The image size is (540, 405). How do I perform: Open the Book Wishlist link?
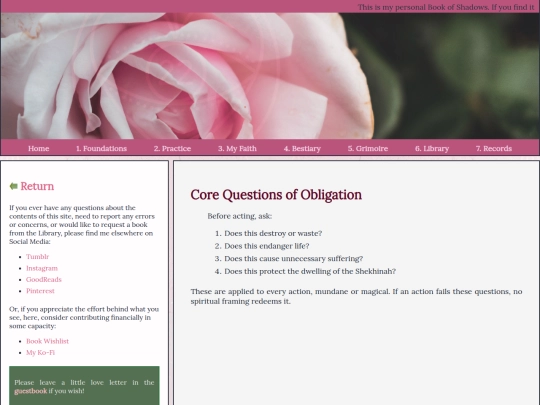(48, 341)
